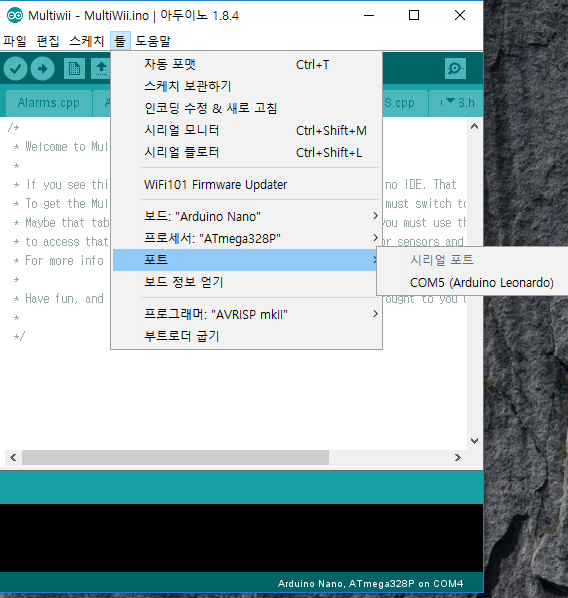
Task: Open a sketch with the Open icon
Action: click(x=101, y=69)
